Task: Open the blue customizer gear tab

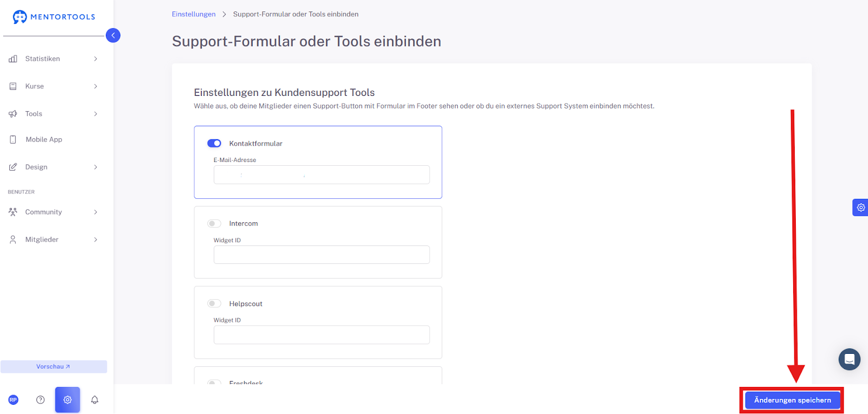Action: click(860, 208)
